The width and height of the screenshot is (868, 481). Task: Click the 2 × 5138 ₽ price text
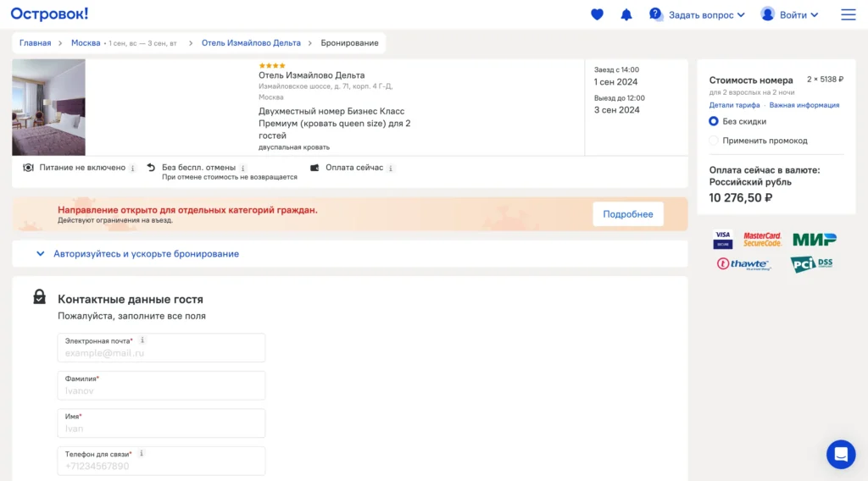click(825, 80)
